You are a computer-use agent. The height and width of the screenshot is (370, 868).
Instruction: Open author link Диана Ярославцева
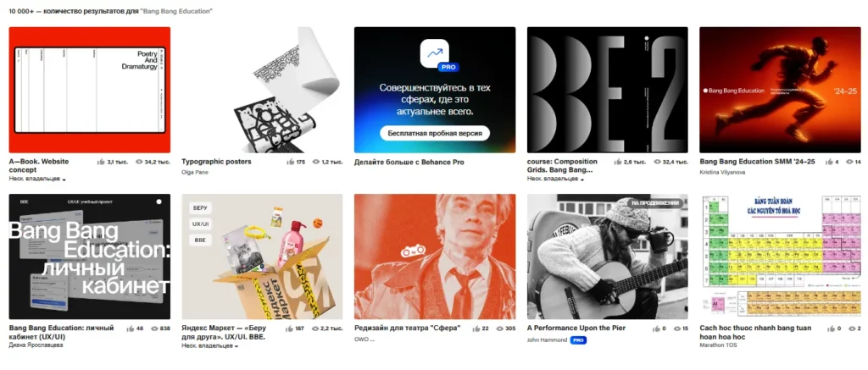pos(36,345)
